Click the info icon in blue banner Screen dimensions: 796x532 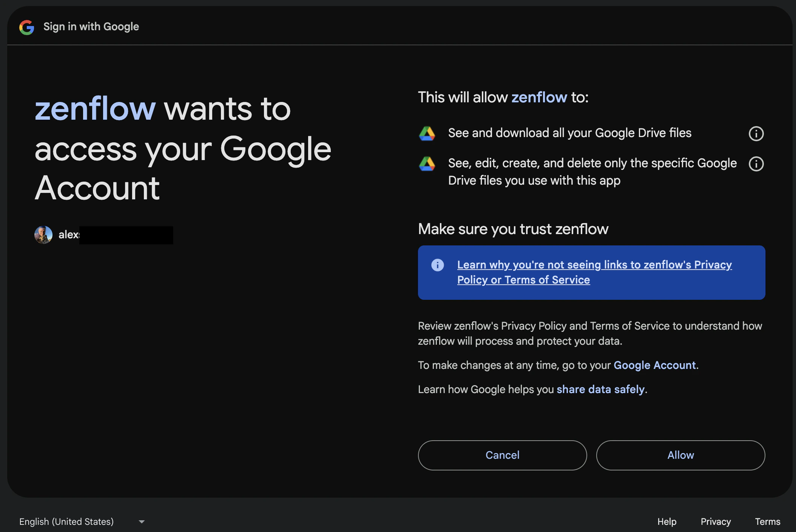point(438,265)
